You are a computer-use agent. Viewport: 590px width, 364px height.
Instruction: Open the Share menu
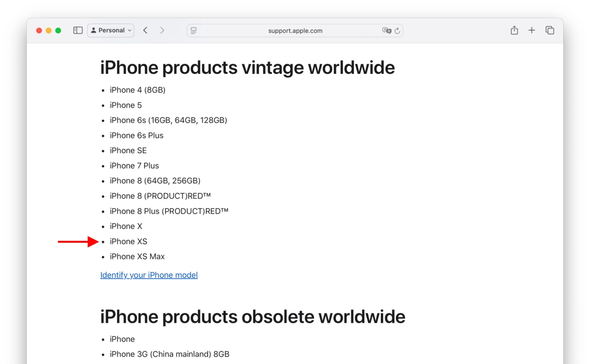(x=514, y=30)
